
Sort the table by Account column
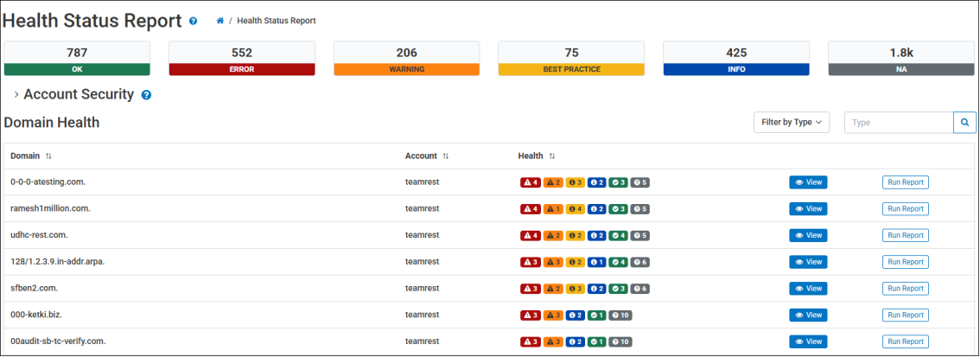tap(446, 156)
